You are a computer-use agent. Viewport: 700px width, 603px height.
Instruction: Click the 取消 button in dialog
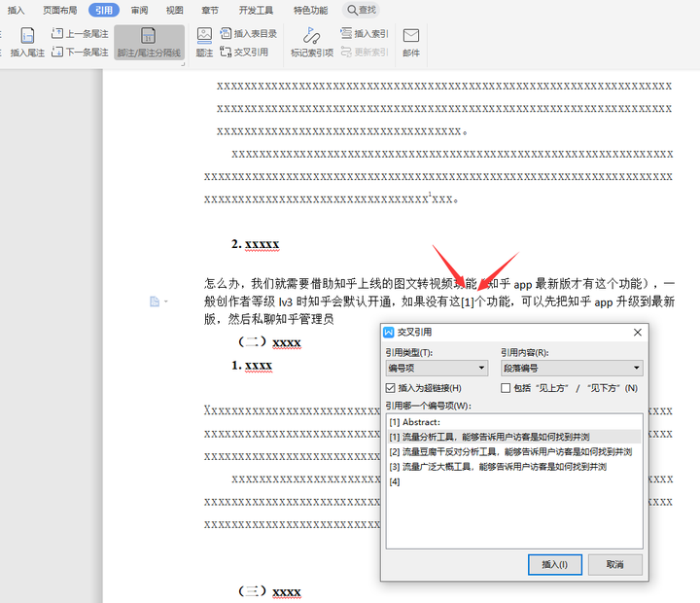(614, 564)
